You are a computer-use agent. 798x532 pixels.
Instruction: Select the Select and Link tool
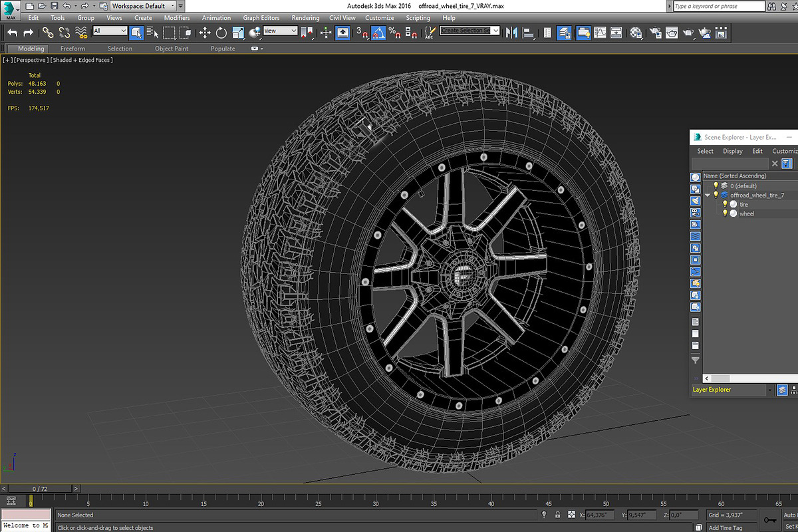(x=48, y=32)
